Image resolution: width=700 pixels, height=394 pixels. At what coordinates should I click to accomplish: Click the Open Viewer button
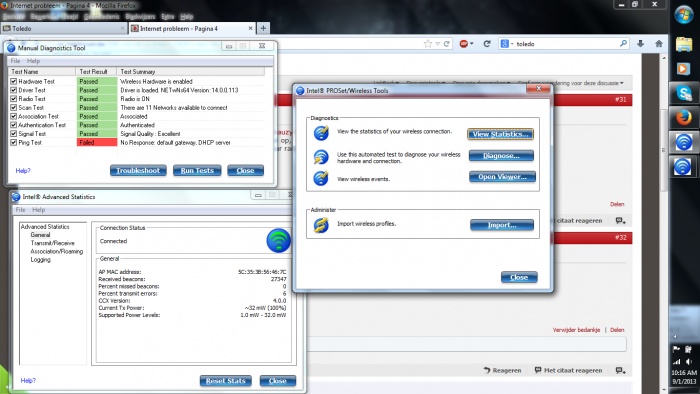(502, 177)
